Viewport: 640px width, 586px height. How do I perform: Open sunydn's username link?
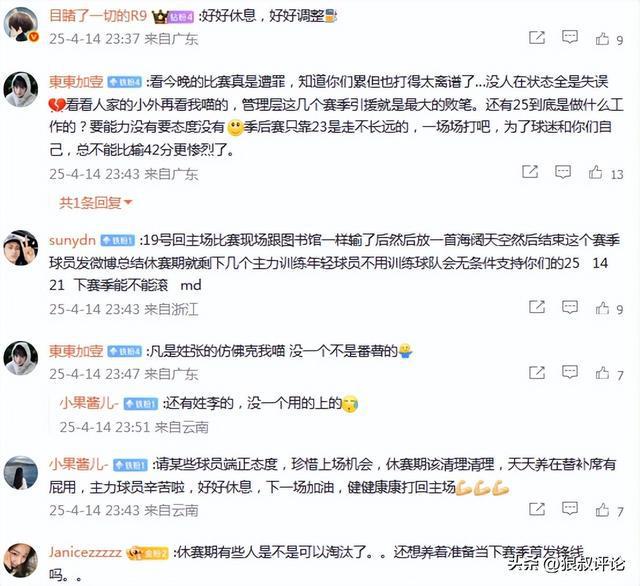pos(72,240)
